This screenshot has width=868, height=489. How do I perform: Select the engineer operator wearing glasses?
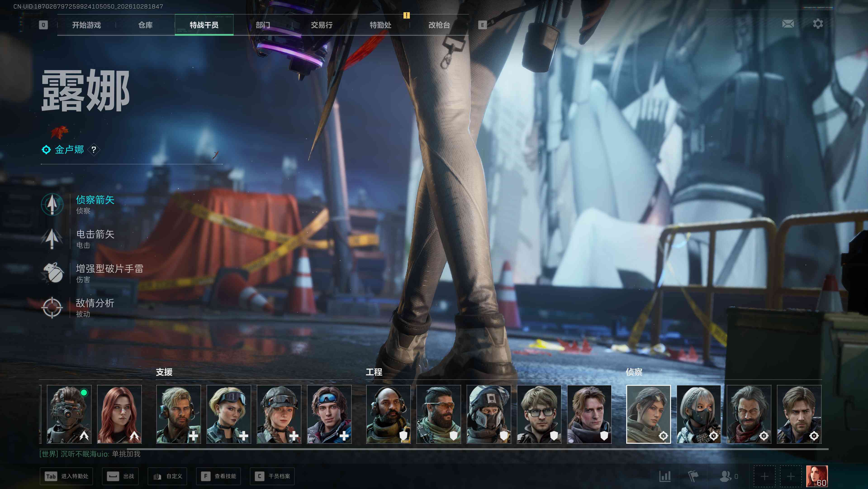[x=539, y=415]
